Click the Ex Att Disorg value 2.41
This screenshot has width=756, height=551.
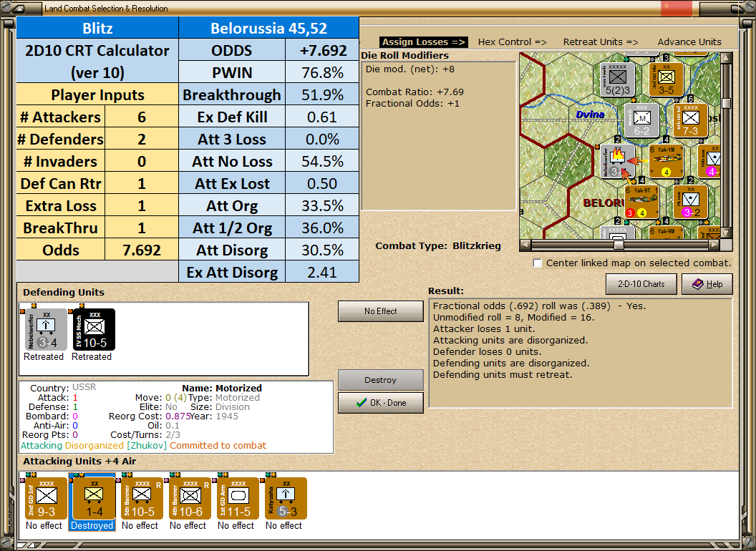click(x=322, y=272)
